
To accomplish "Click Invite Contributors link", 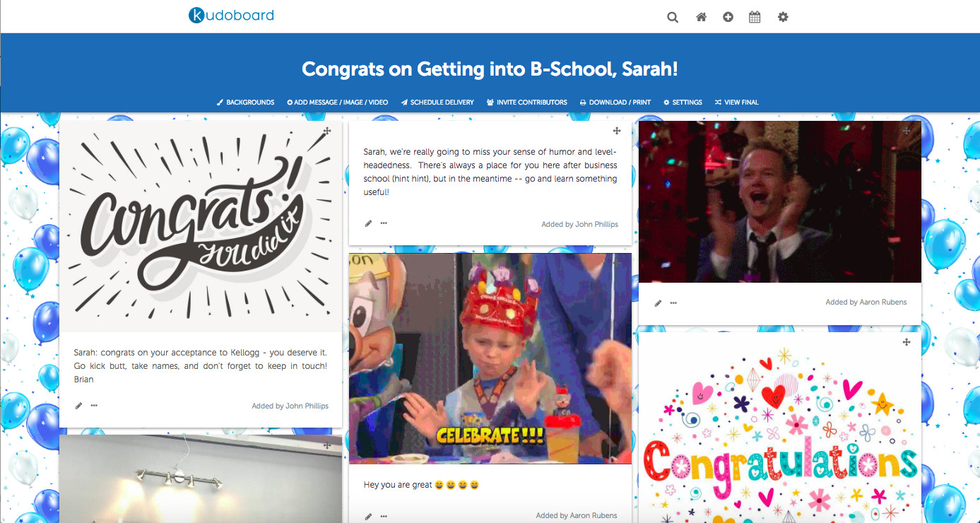I will [x=527, y=102].
